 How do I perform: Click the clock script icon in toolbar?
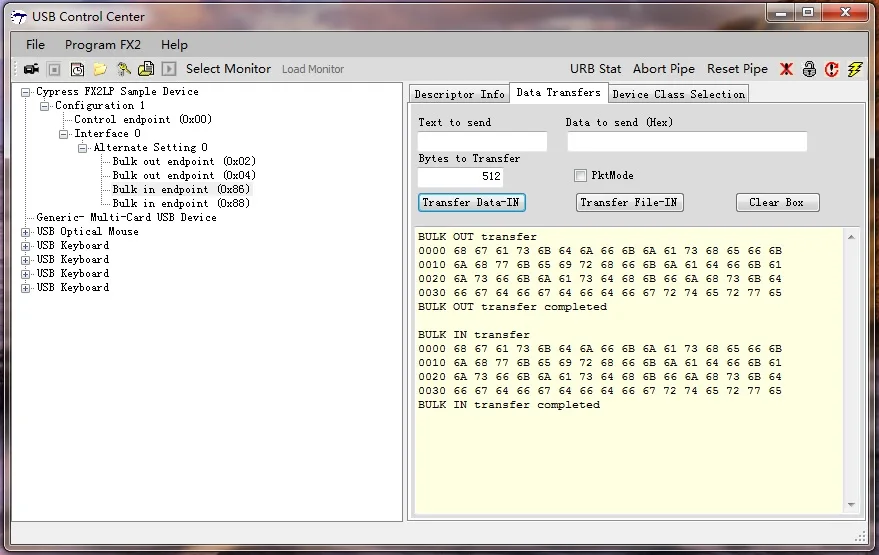point(77,69)
